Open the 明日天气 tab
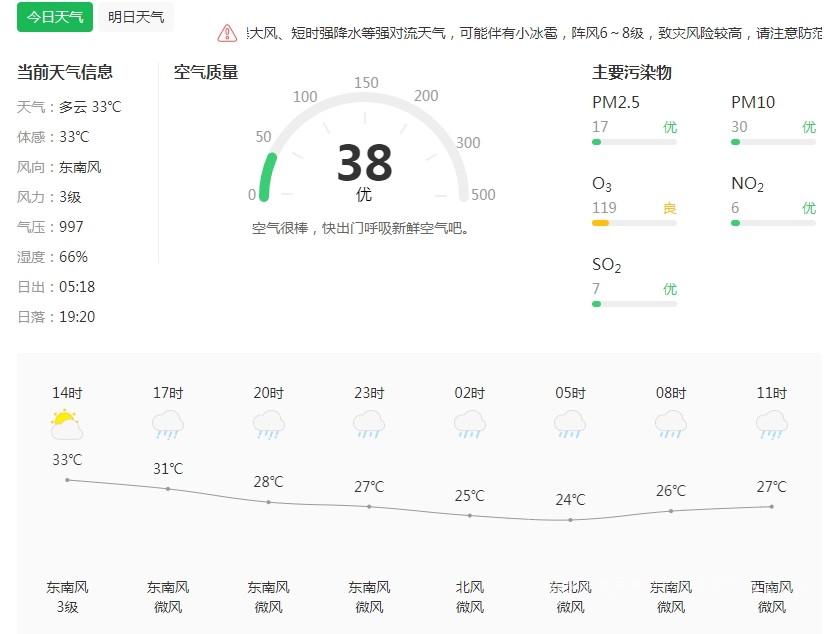Viewport: 831px width, 634px height. pos(136,17)
